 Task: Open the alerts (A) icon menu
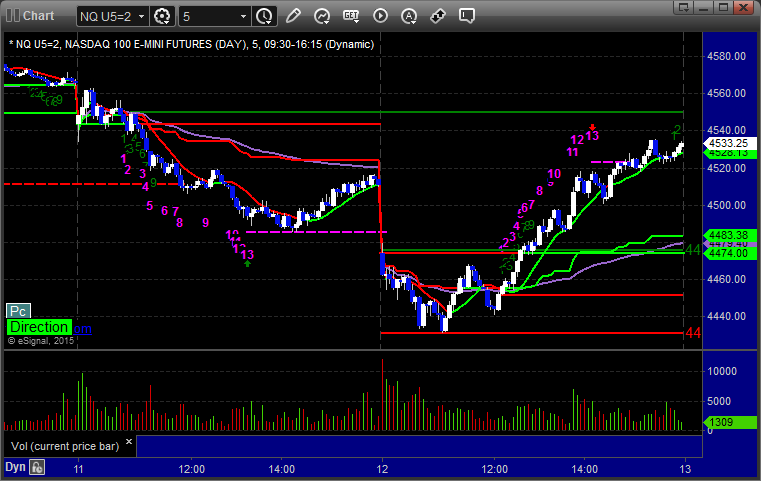409,16
